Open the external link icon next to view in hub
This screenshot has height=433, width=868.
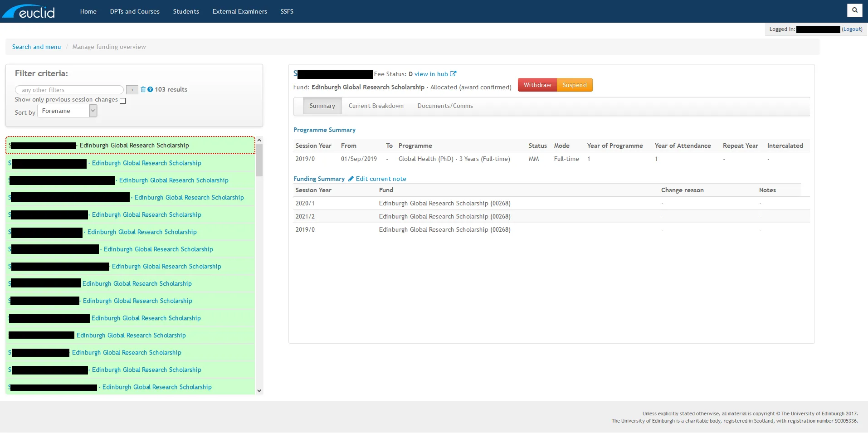453,74
